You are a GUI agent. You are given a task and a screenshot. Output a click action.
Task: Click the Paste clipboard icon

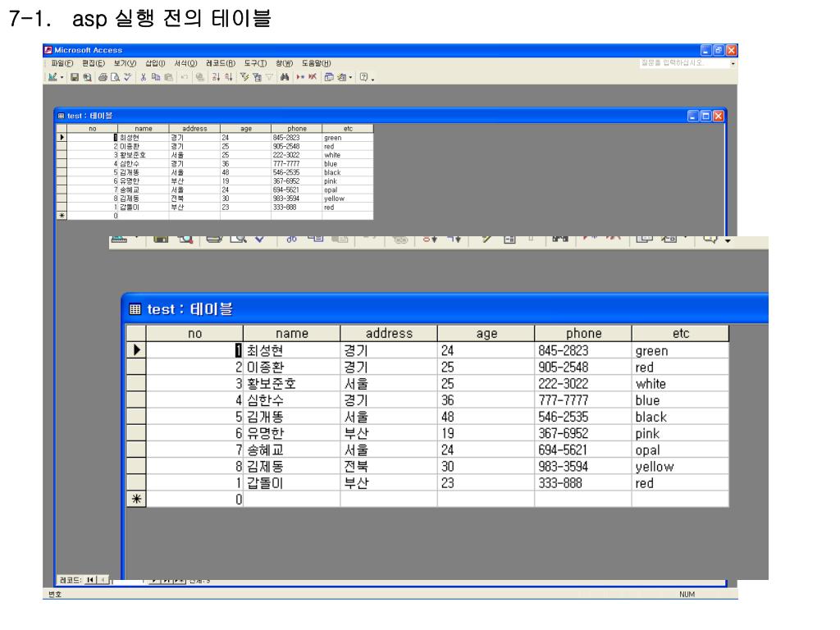pos(169,77)
